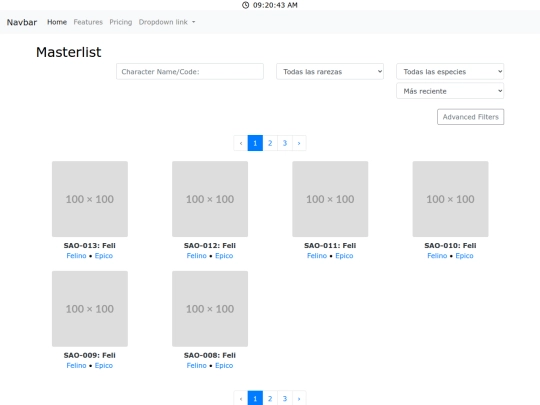Click Epico link under SAO-008
The height and width of the screenshot is (405, 540).
224,365
